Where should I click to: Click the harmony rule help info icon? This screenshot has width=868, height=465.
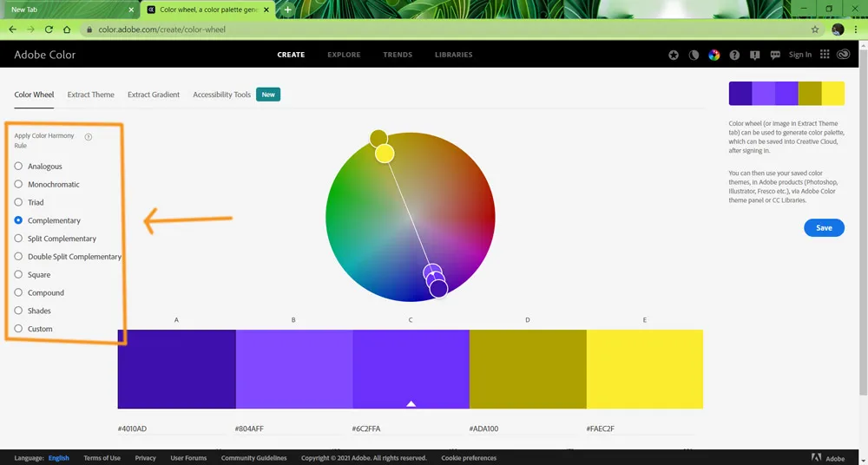coord(89,137)
